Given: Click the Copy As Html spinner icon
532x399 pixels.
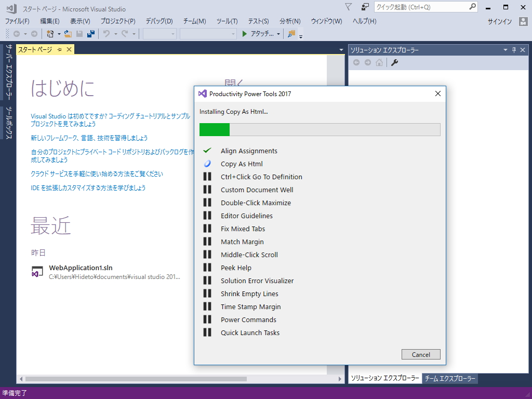Looking at the screenshot, I should (x=207, y=164).
